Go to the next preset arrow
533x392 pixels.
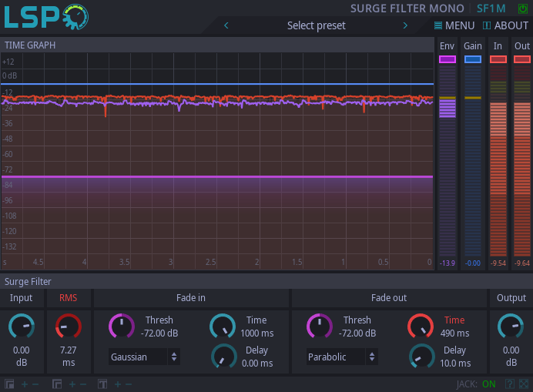[405, 25]
